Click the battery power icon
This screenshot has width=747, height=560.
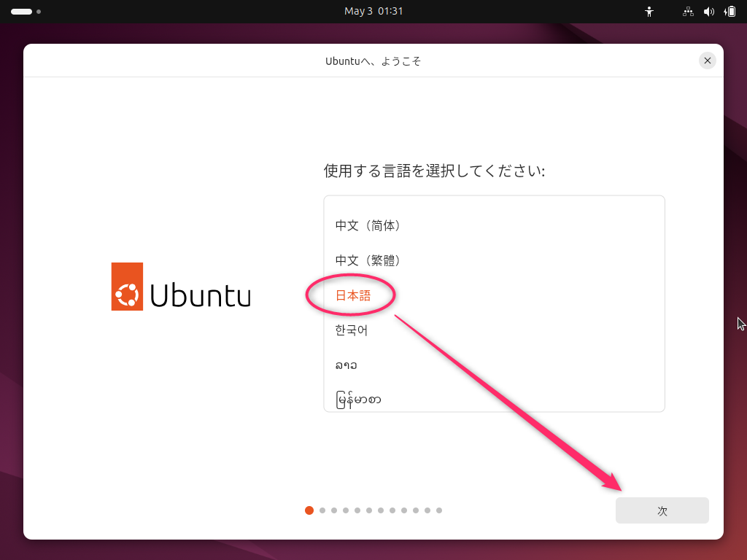pyautogui.click(x=729, y=12)
